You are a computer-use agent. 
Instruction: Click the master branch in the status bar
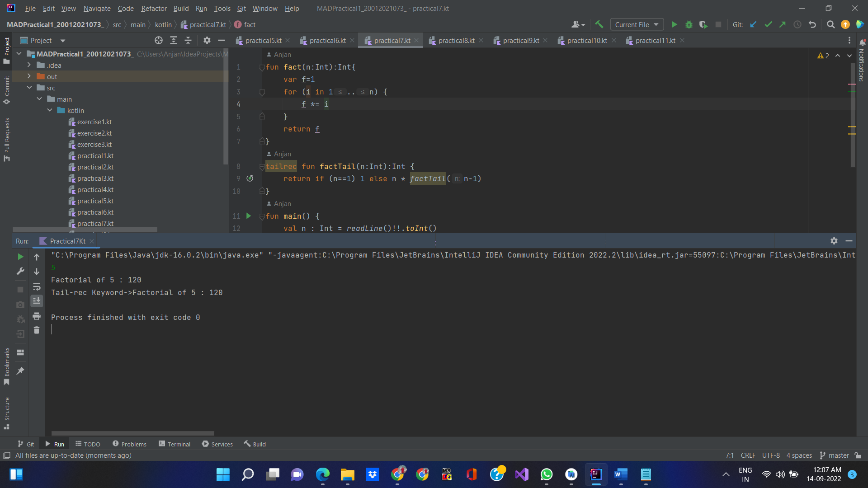click(x=838, y=455)
